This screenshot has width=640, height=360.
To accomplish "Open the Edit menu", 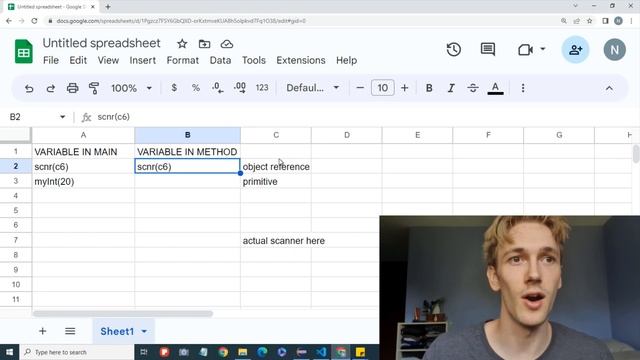I will [x=78, y=60].
